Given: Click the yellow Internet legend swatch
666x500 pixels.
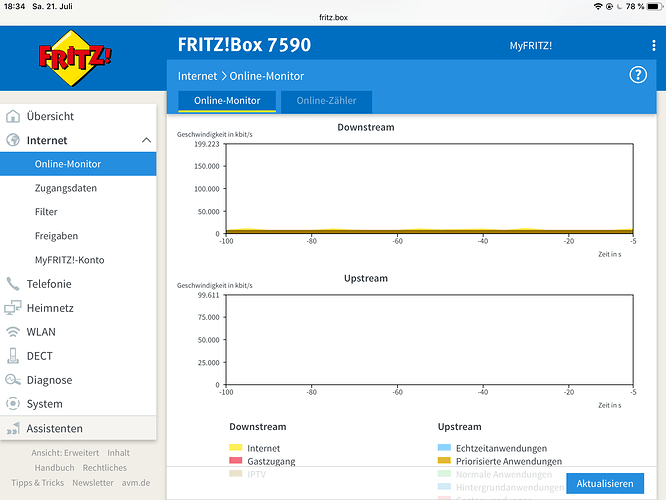Looking at the screenshot, I should 236,447.
